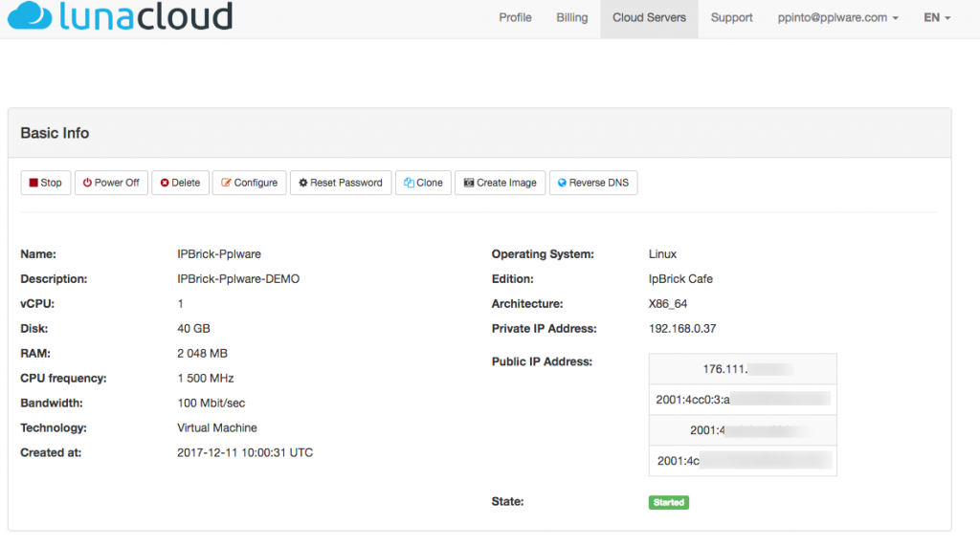The image size is (980, 546).
Task: Click the X86_64 architecture value
Action: pyautogui.click(x=667, y=304)
